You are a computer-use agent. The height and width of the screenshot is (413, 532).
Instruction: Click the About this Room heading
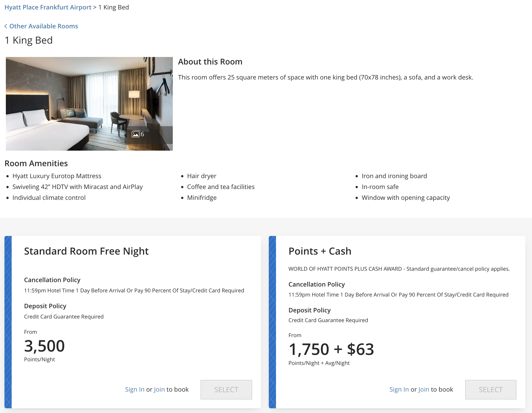(x=210, y=61)
